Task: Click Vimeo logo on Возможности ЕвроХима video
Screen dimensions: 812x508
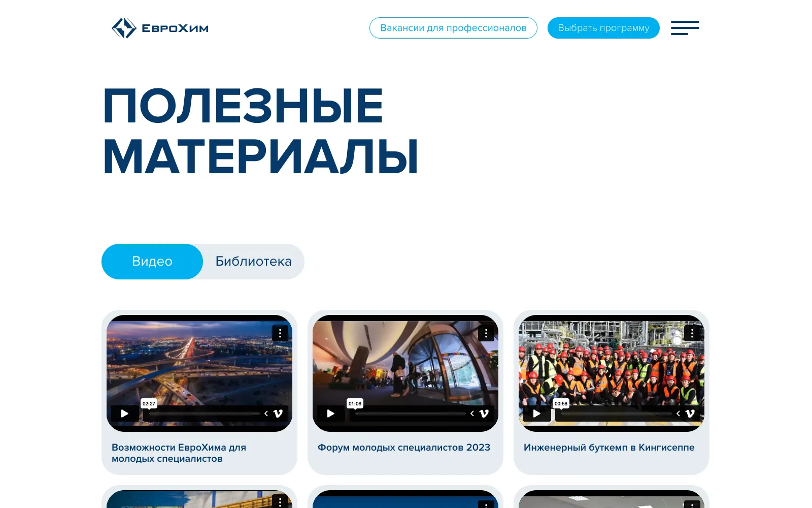Action: point(278,414)
